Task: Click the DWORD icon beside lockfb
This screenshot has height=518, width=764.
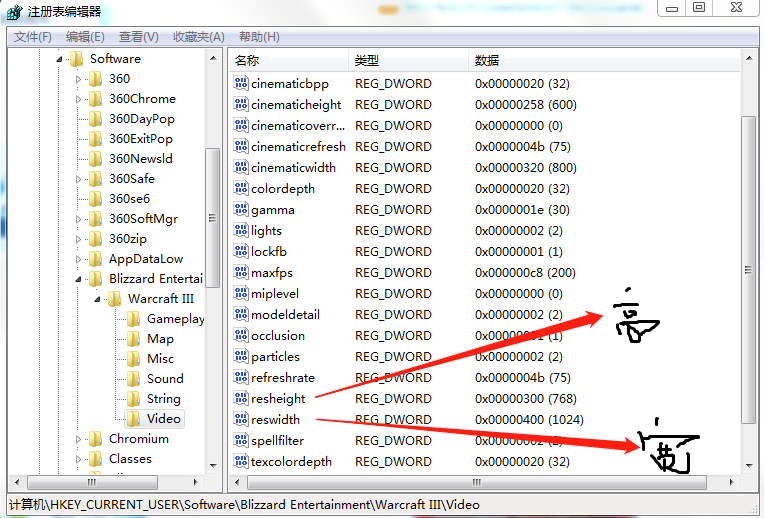Action: (x=241, y=251)
